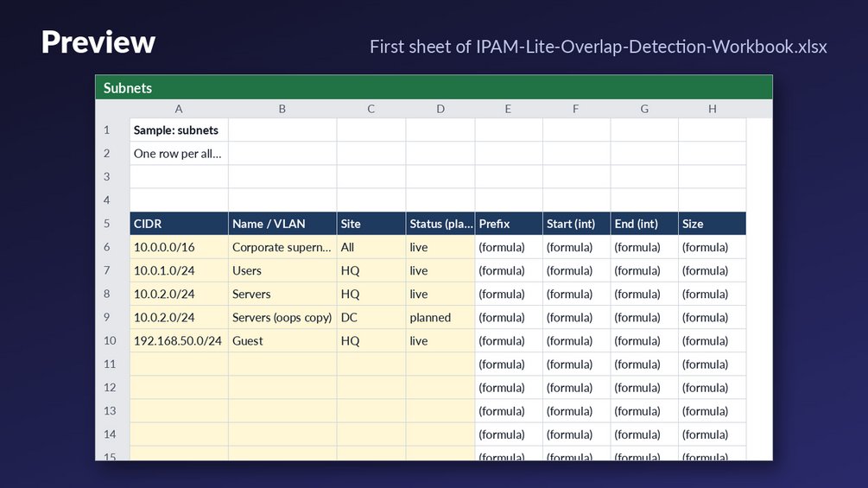Image resolution: width=868 pixels, height=488 pixels.
Task: Click Site 'HQ' in the Guest row
Action: [x=371, y=341]
